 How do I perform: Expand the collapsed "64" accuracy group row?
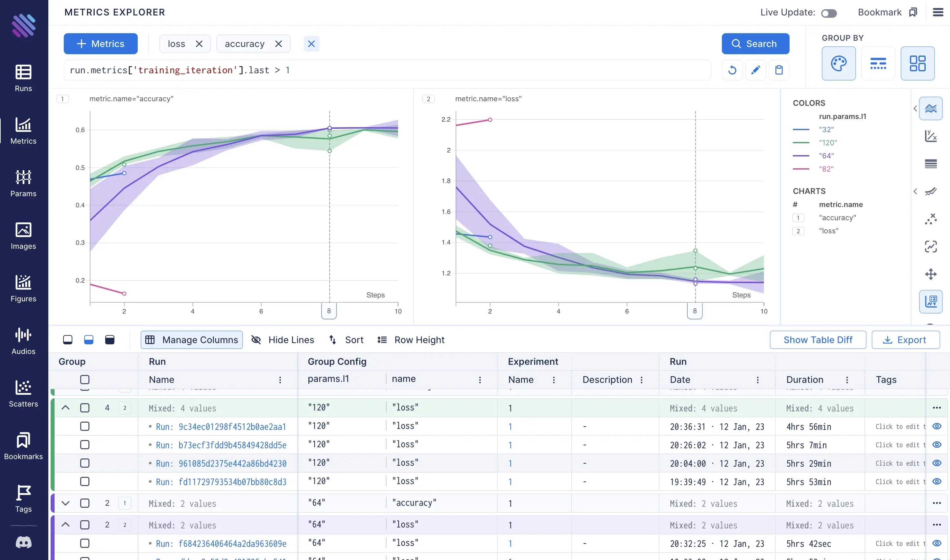(65, 503)
